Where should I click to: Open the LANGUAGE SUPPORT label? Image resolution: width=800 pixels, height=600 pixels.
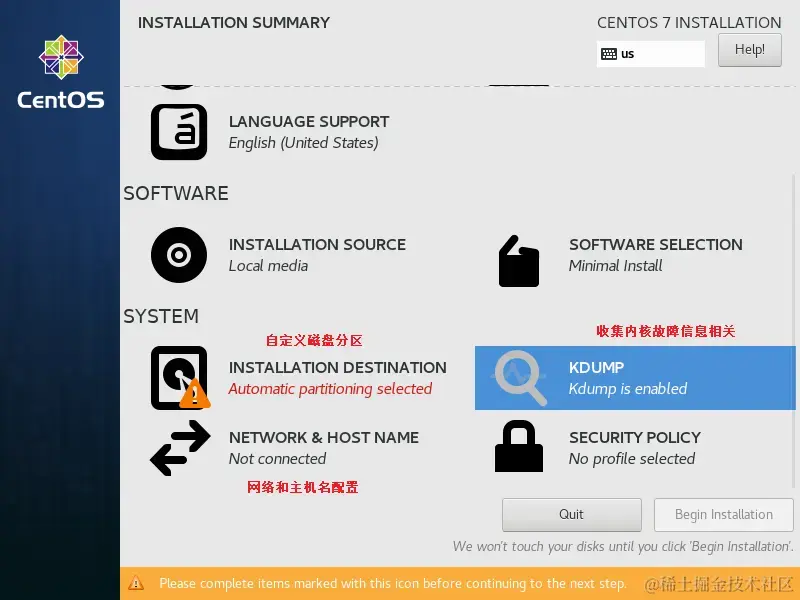pyautogui.click(x=309, y=121)
